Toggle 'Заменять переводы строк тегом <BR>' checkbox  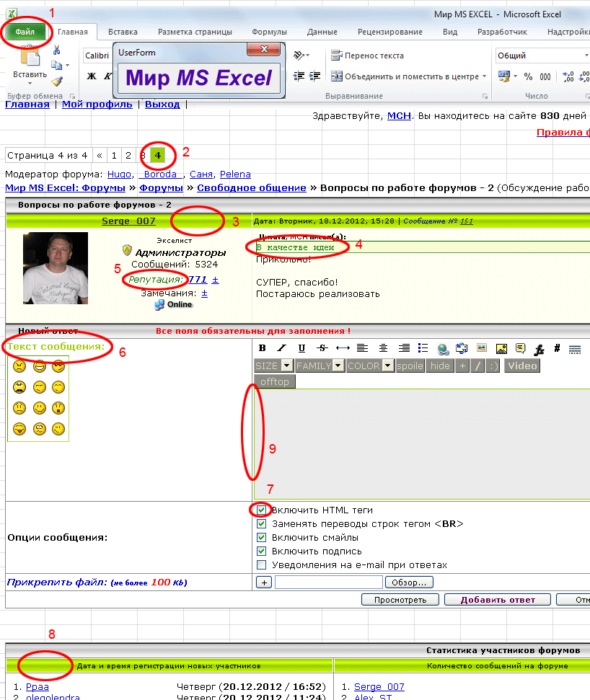[261, 523]
